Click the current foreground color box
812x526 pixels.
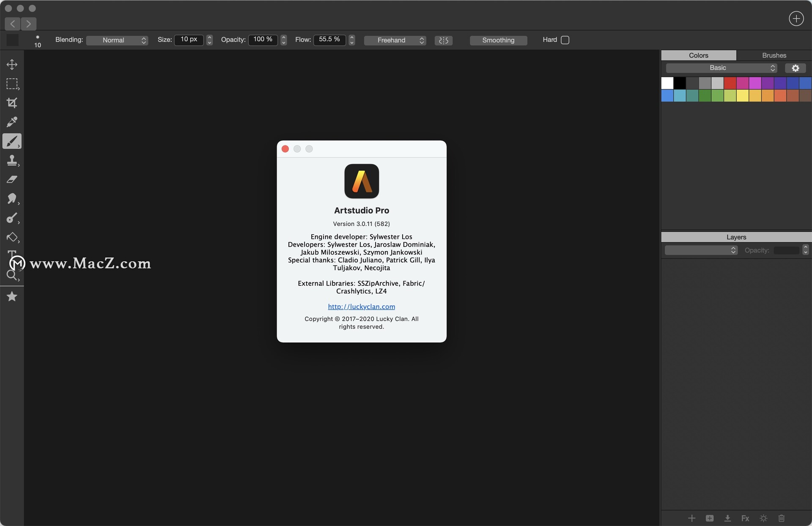point(13,40)
